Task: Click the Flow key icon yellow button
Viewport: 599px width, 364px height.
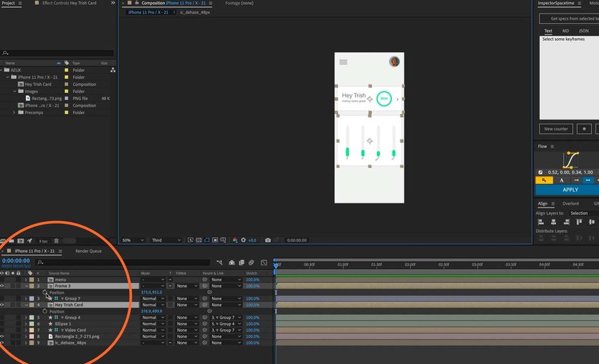Action: click(544, 180)
